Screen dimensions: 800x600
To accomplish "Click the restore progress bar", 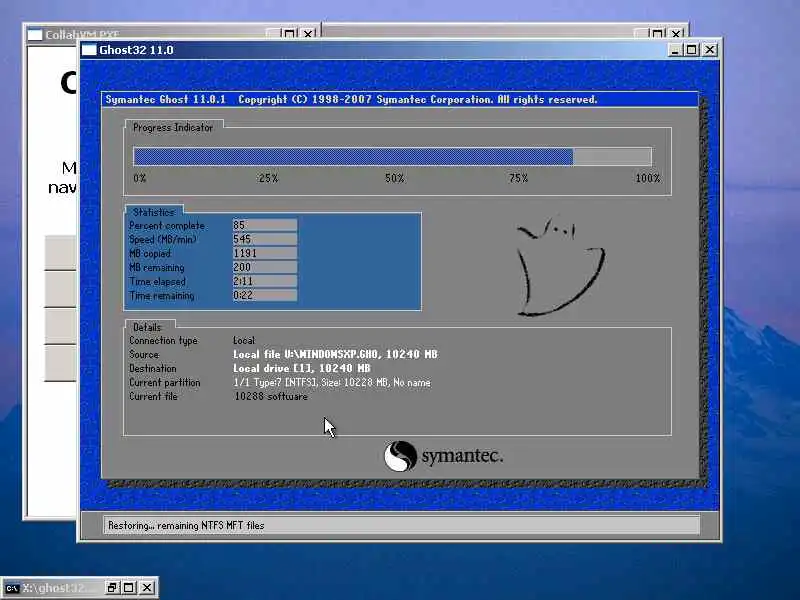I will [392, 157].
